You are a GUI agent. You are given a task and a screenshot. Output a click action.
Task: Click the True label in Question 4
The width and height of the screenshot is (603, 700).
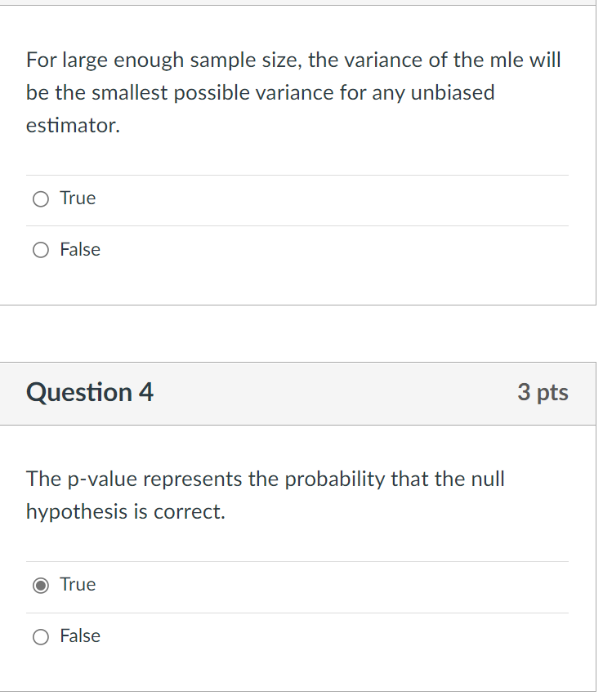[x=78, y=584]
